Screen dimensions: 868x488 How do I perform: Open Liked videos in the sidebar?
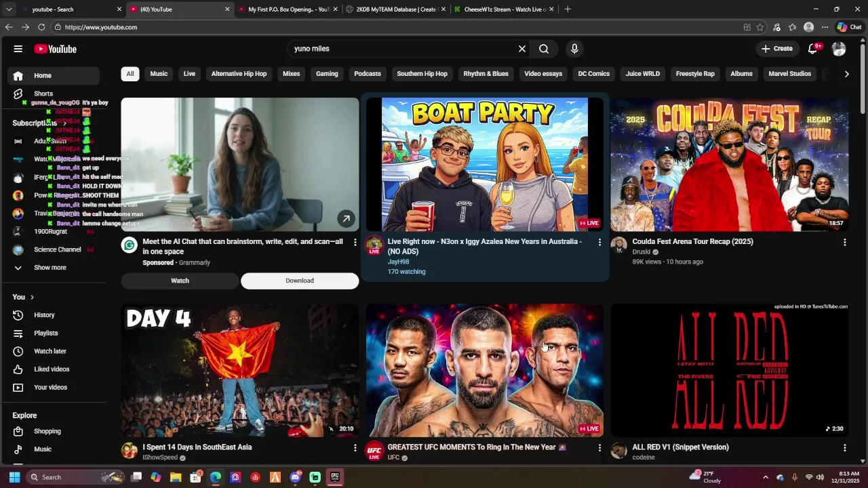click(54, 369)
